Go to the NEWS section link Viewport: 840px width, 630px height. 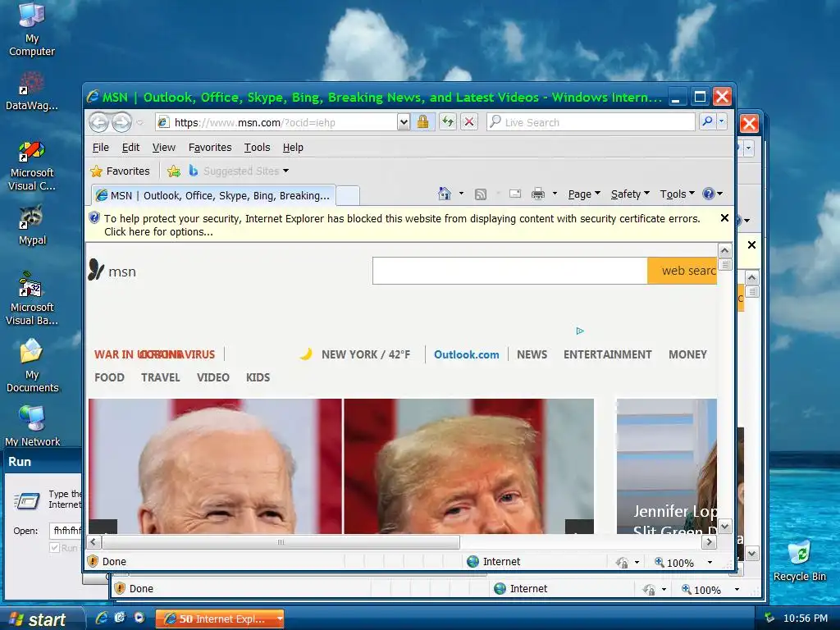pyautogui.click(x=532, y=354)
